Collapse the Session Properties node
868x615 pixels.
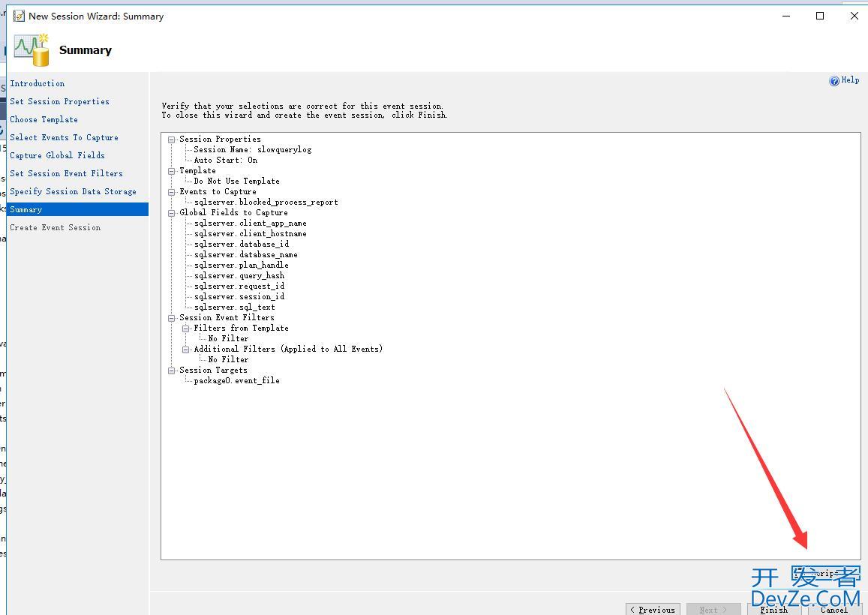pyautogui.click(x=172, y=139)
